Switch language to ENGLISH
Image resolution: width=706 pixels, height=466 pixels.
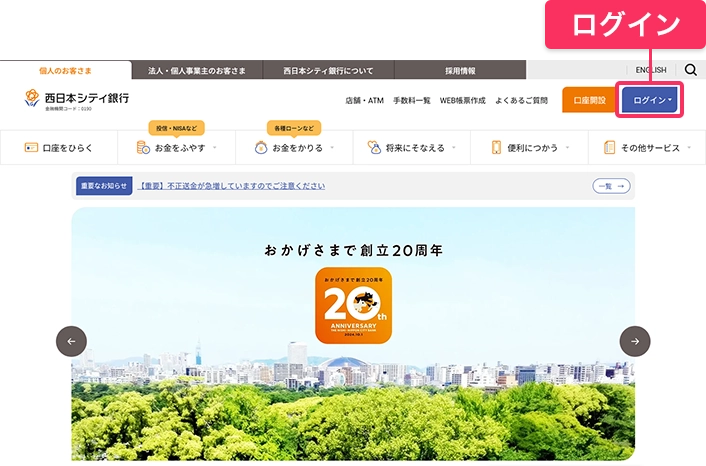tap(651, 70)
